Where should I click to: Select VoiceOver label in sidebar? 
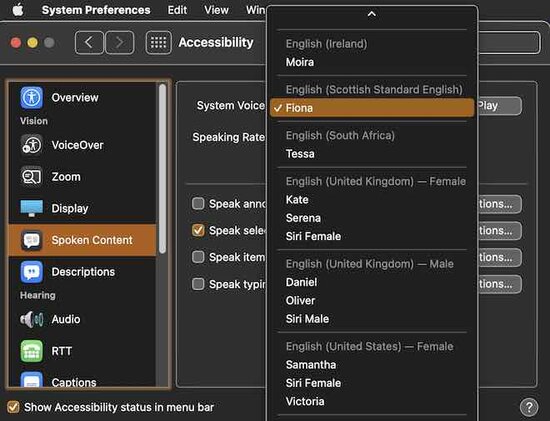click(78, 145)
